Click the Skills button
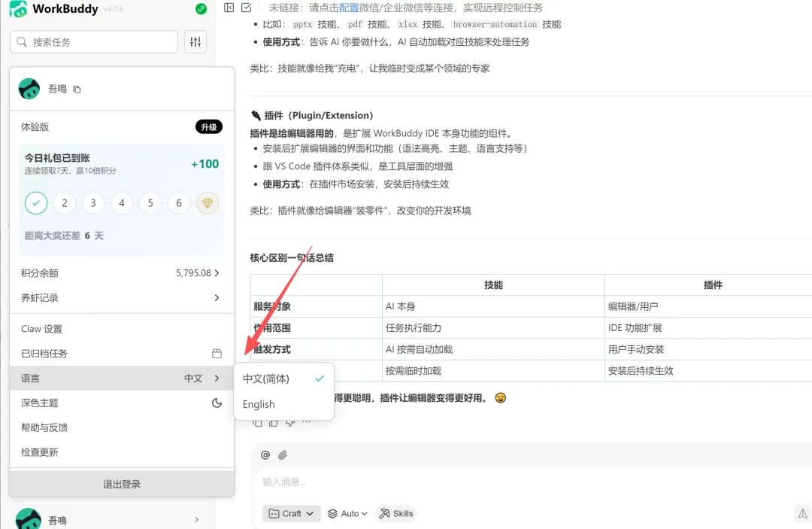The image size is (812, 529). (x=396, y=513)
